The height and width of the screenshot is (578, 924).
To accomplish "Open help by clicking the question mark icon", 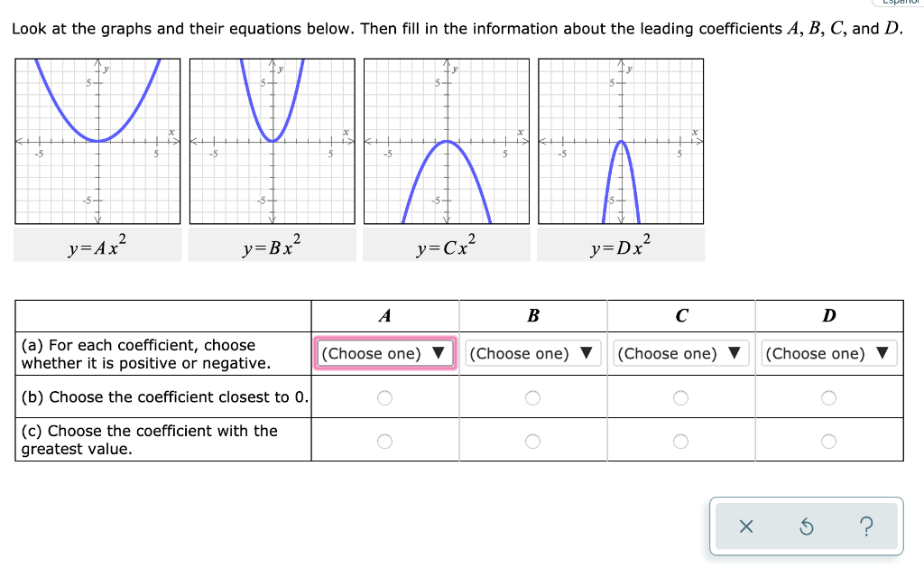I will [x=866, y=527].
